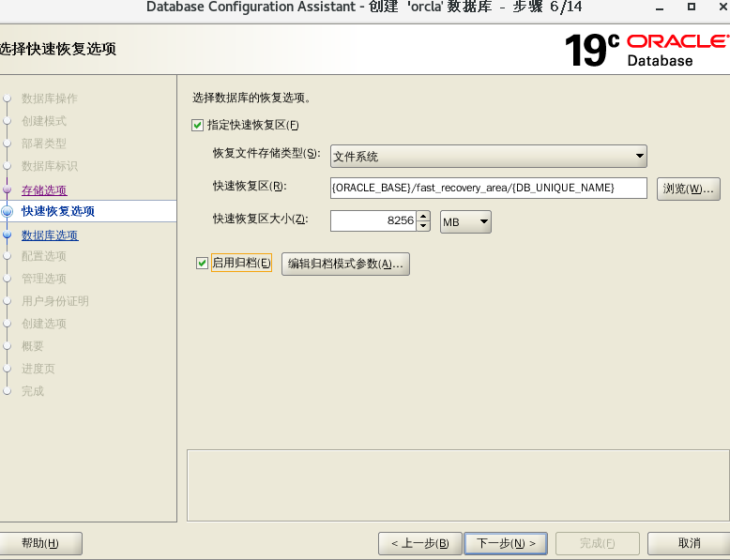Viewport: 730px width, 560px height.
Task: Click the 部署类型 step label
Action: click(x=44, y=144)
